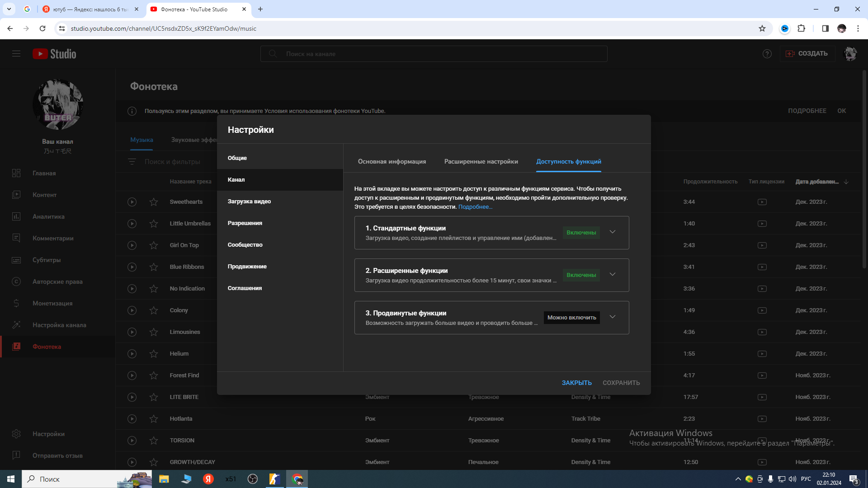Switch to the Яндекс browser tab

(x=90, y=9)
